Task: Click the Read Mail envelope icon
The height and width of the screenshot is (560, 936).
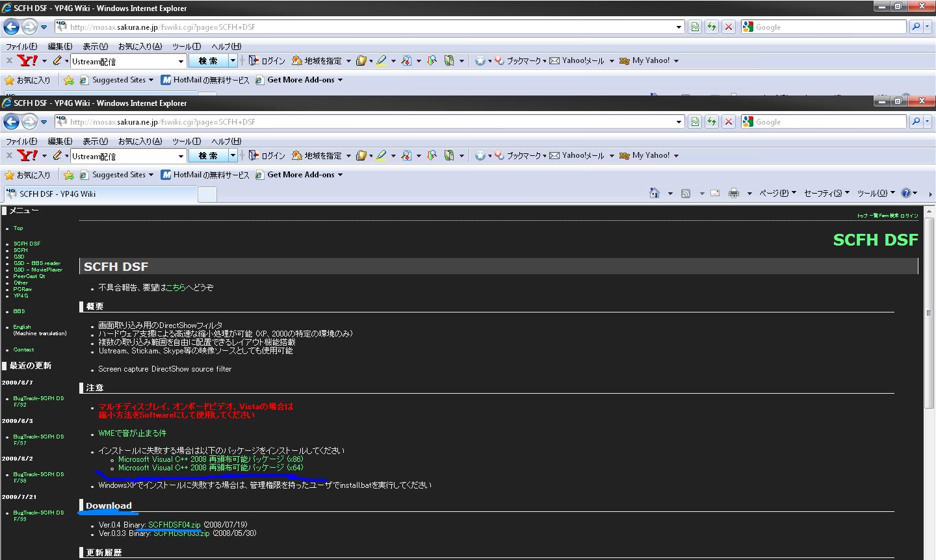Action: (x=715, y=194)
